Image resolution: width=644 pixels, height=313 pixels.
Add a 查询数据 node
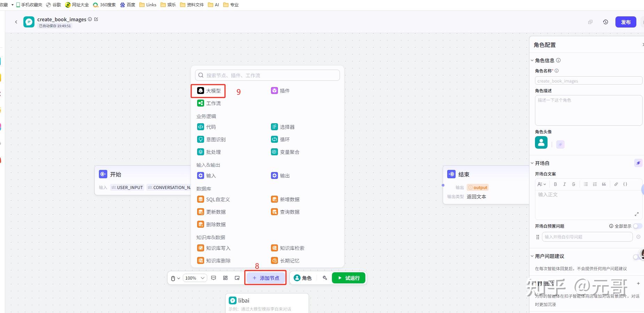point(285,212)
